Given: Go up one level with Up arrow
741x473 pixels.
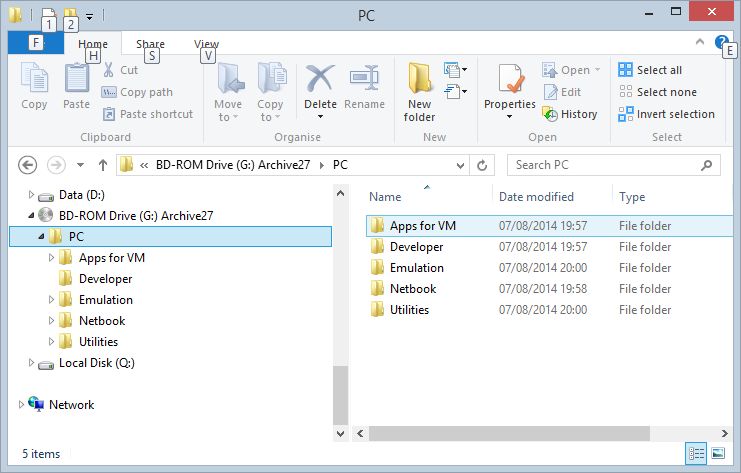Looking at the screenshot, I should click(x=103, y=165).
